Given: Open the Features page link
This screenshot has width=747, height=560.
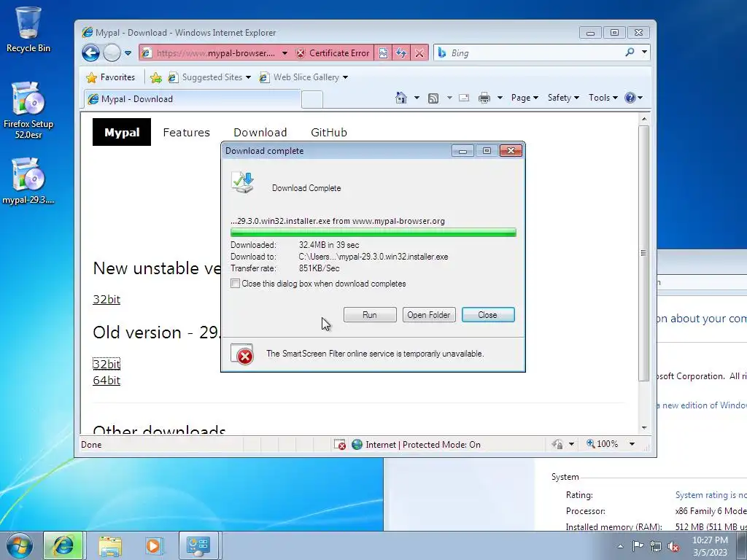Looking at the screenshot, I should point(186,133).
